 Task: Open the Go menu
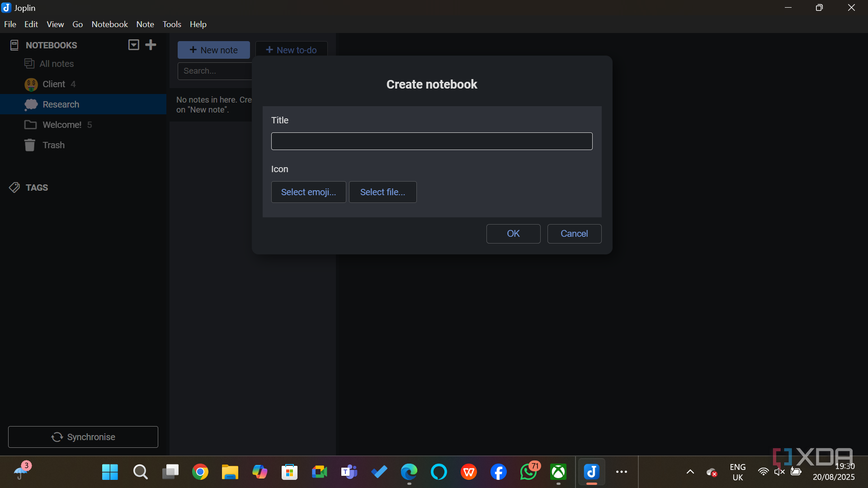click(77, 24)
